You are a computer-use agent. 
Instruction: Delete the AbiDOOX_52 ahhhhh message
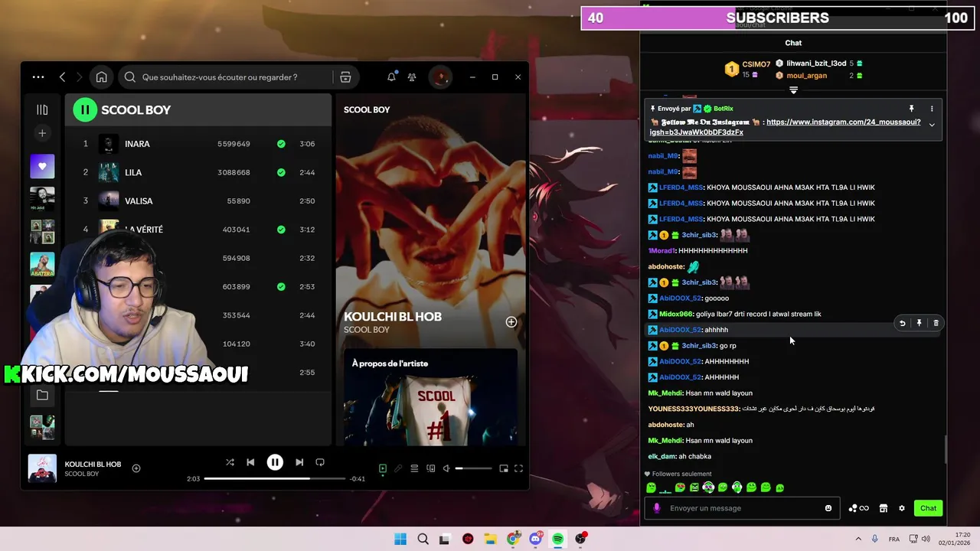pos(936,324)
